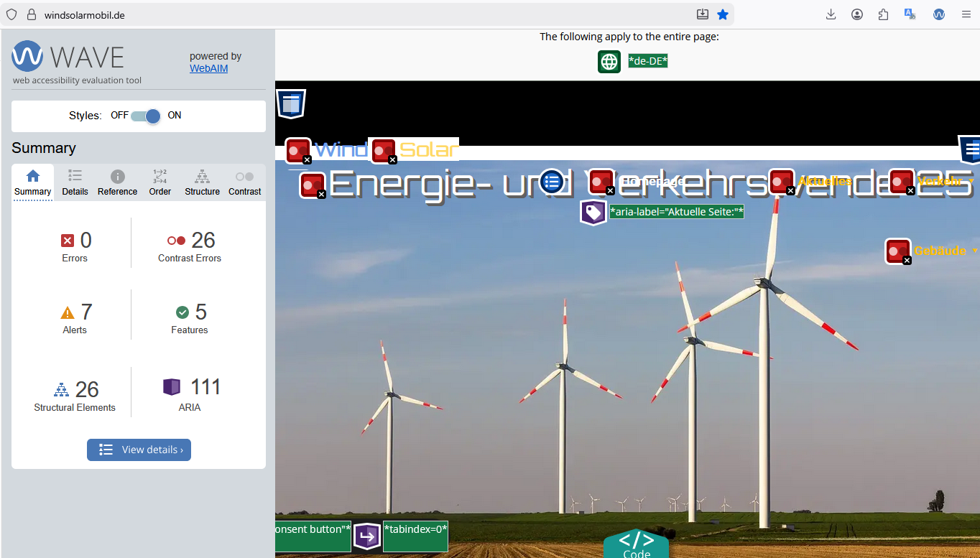Click the purple aria-label tag icon

(x=593, y=213)
